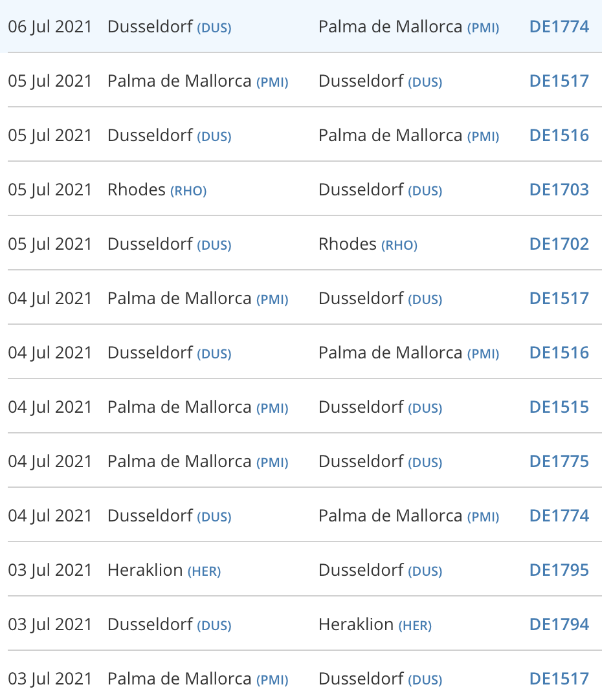Open HER origin airport code in DE1795 row
The image size is (602, 700).
pos(204,571)
